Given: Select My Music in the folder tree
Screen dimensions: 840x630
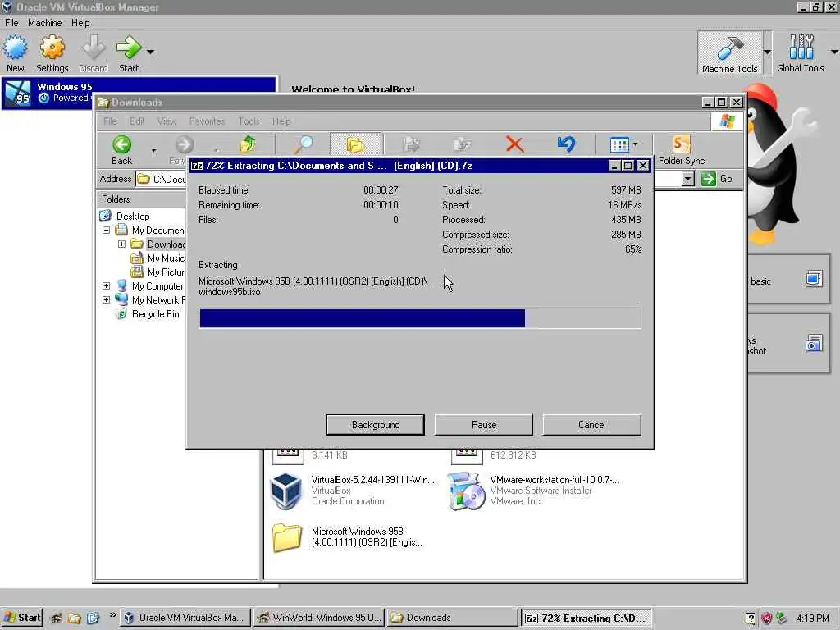Looking at the screenshot, I should 166,258.
